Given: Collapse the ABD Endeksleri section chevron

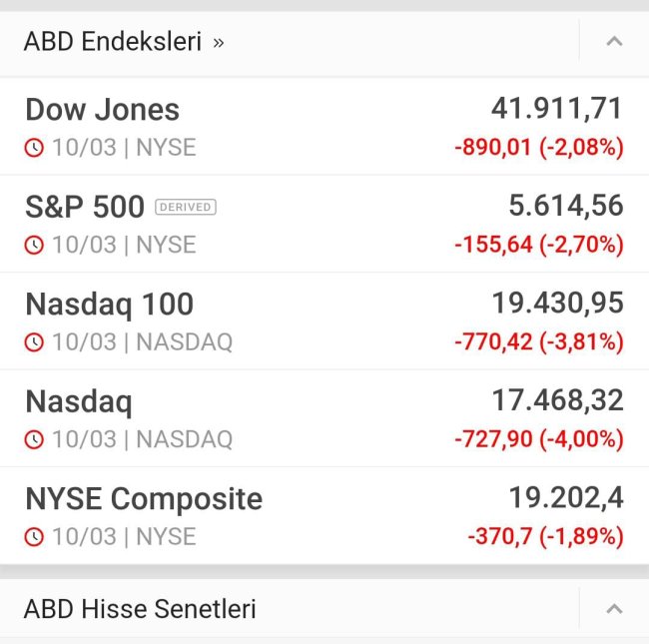Looking at the screenshot, I should pos(614,41).
